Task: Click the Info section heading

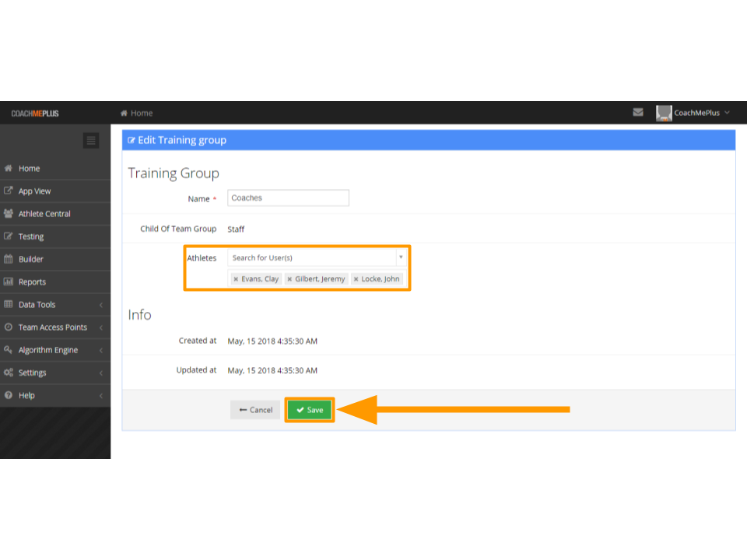Action: pos(139,315)
